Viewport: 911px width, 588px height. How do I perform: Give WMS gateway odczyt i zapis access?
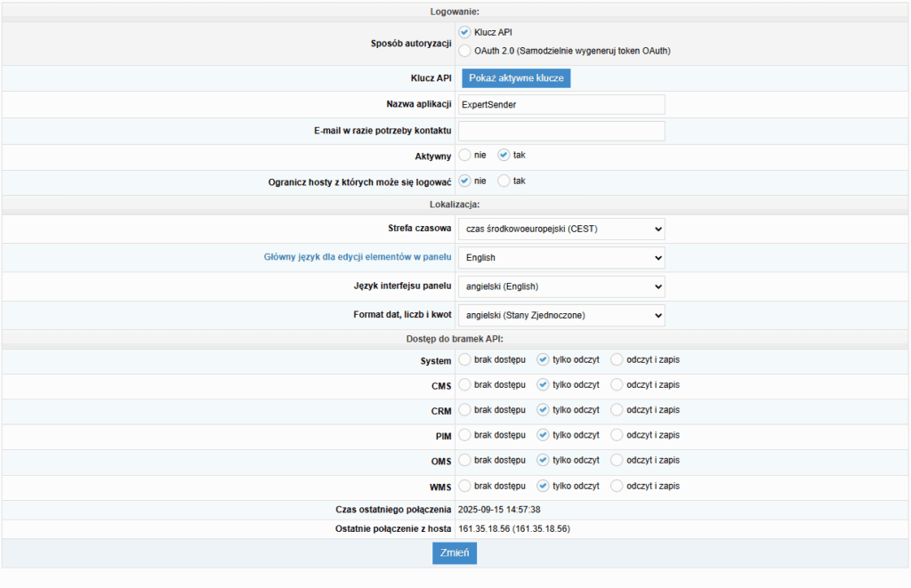(x=617, y=486)
